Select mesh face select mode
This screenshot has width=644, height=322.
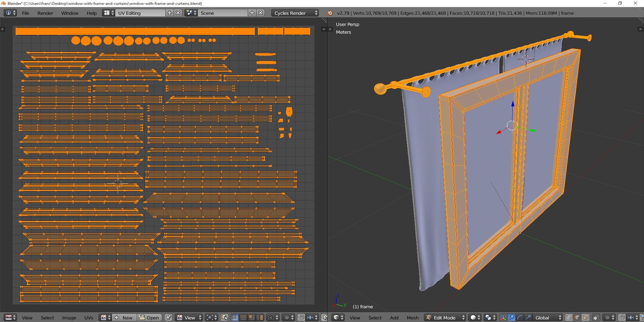pyautogui.click(x=586, y=318)
